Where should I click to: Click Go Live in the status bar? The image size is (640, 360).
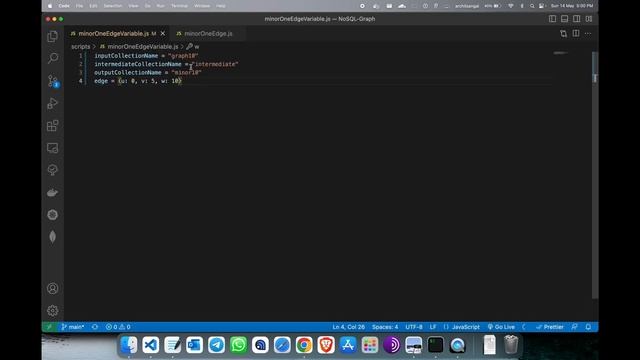[x=501, y=327]
